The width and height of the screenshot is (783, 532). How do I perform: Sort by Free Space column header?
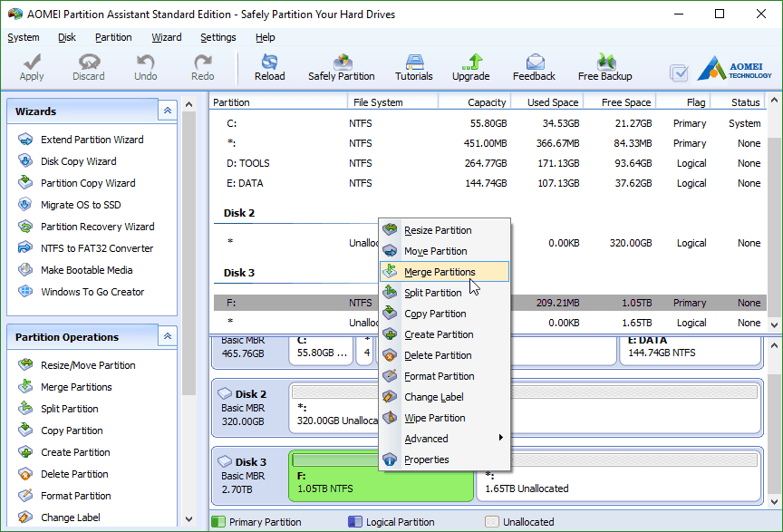[x=620, y=102]
